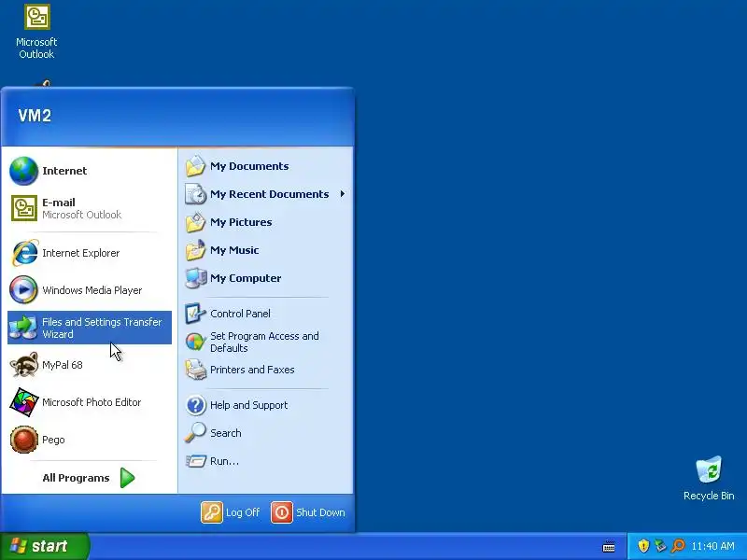Open My Documents folder icon
Image resolution: width=747 pixels, height=560 pixels.
195,166
